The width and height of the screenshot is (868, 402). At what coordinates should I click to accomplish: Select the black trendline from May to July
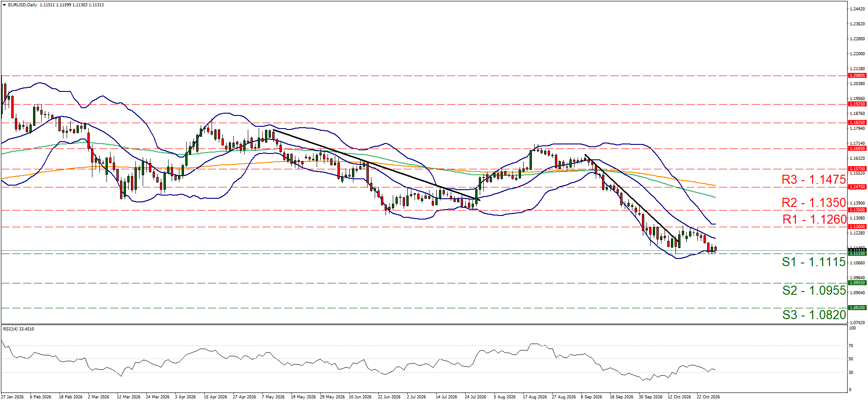click(x=376, y=165)
